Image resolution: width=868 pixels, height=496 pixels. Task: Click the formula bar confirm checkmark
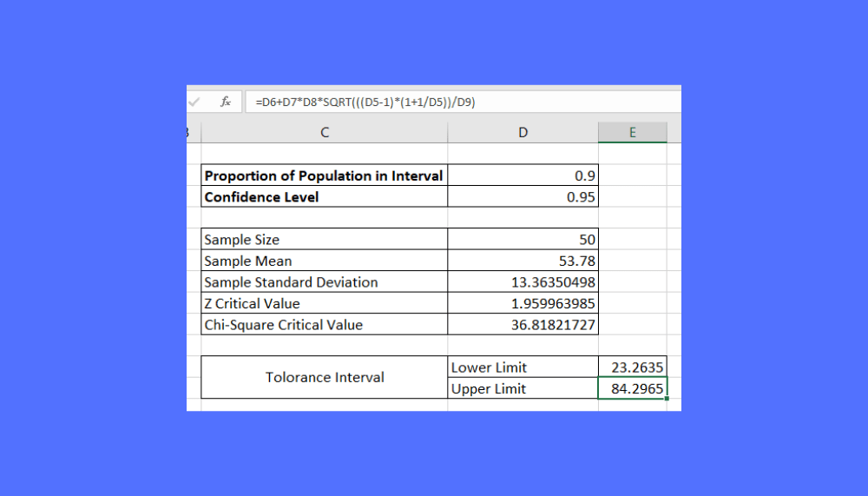point(194,102)
